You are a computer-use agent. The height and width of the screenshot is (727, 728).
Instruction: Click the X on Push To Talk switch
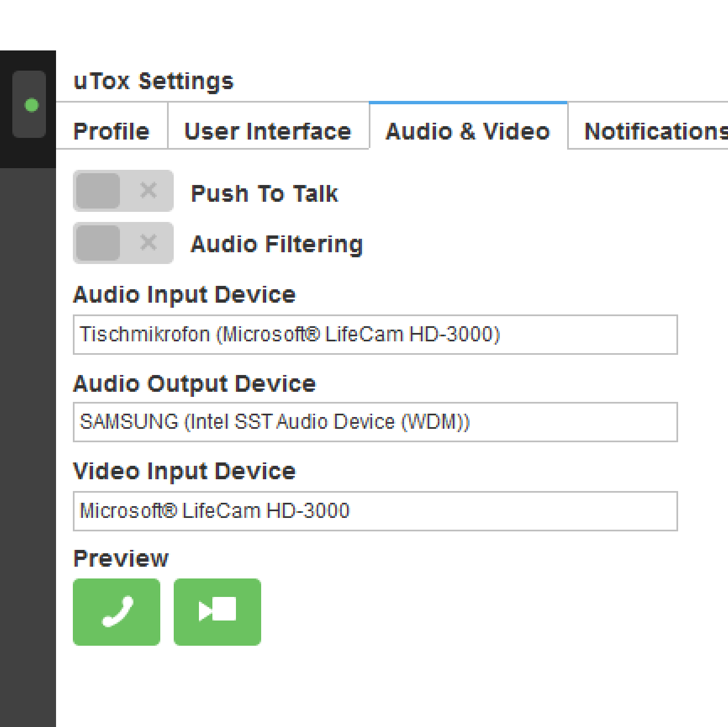(149, 191)
